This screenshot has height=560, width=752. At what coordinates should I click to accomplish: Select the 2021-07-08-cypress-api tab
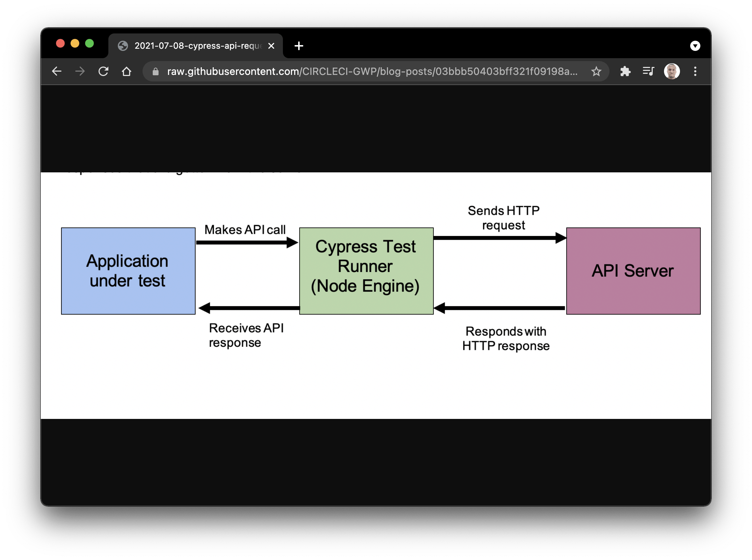click(x=196, y=45)
